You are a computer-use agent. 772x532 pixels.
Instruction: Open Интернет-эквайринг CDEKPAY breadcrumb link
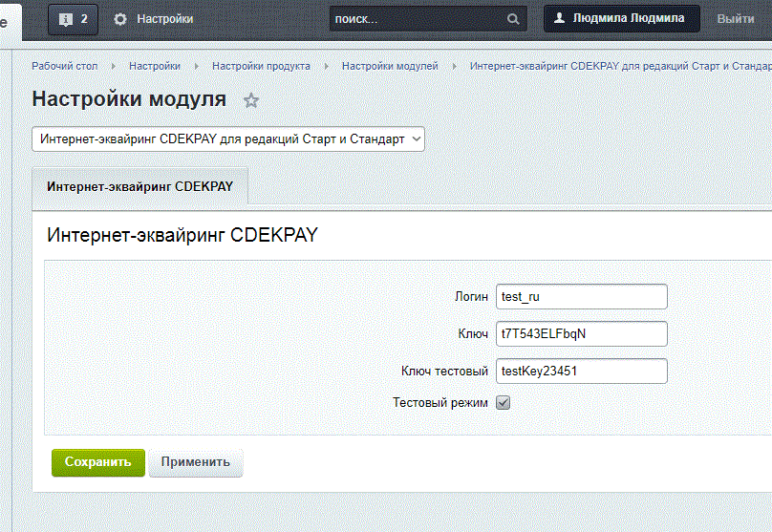tap(620, 66)
